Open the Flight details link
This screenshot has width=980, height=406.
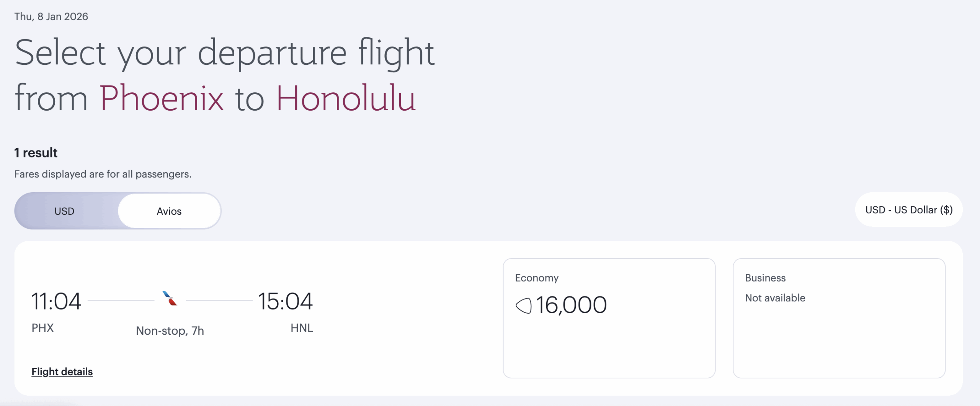click(x=62, y=372)
